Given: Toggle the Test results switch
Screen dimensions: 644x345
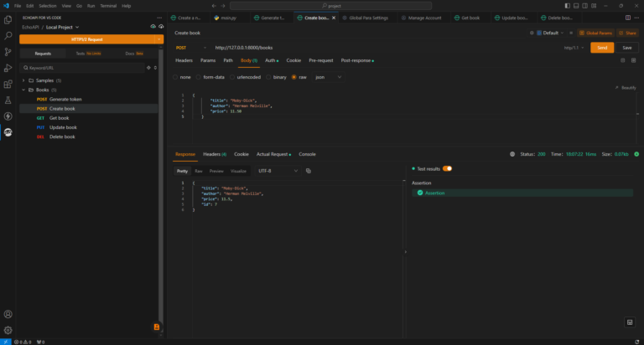Looking at the screenshot, I should (x=447, y=168).
